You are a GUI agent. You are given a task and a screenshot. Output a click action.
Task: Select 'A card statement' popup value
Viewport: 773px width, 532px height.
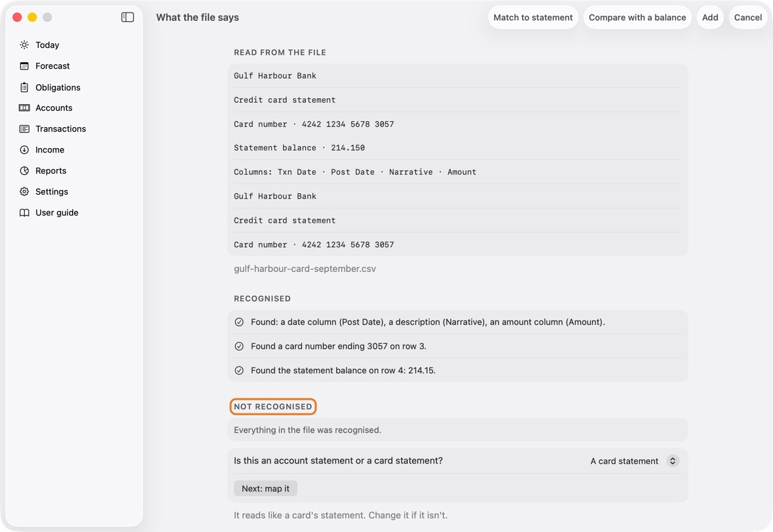pyautogui.click(x=624, y=461)
